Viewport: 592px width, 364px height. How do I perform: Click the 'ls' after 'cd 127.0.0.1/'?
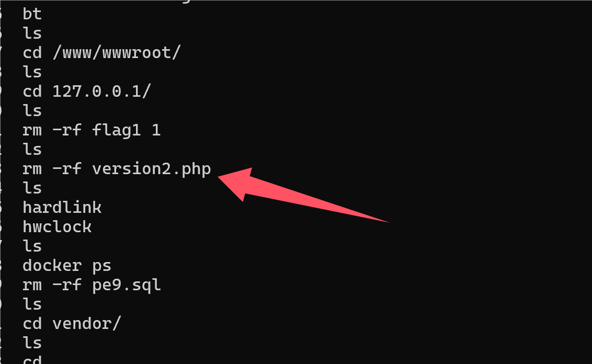tap(32, 111)
